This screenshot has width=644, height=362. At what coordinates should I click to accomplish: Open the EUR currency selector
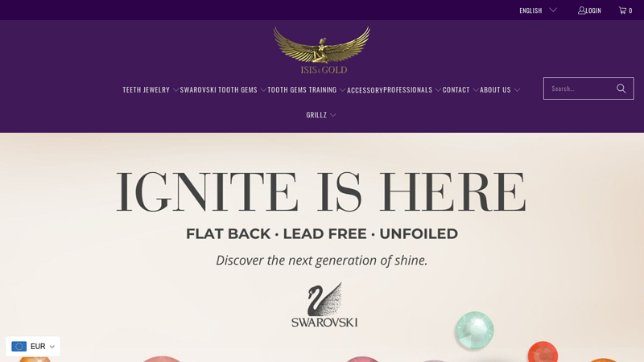click(33, 347)
